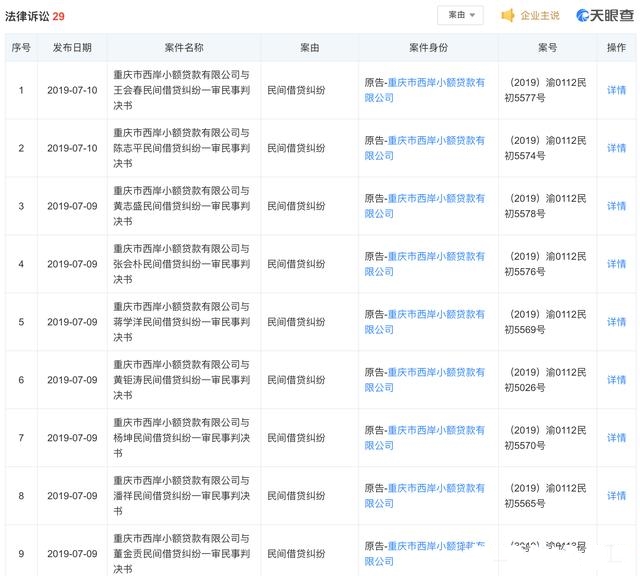
Task: Open 详情 for case 初5574号
Action: pos(616,148)
